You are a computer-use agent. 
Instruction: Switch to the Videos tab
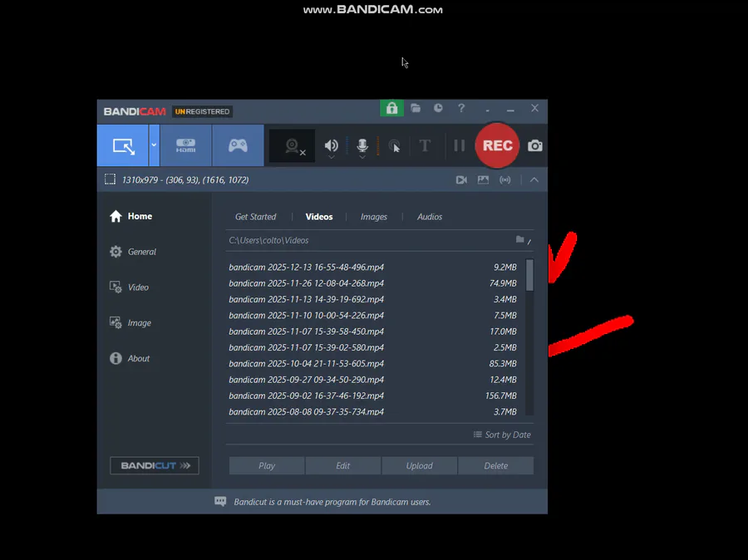click(x=318, y=217)
